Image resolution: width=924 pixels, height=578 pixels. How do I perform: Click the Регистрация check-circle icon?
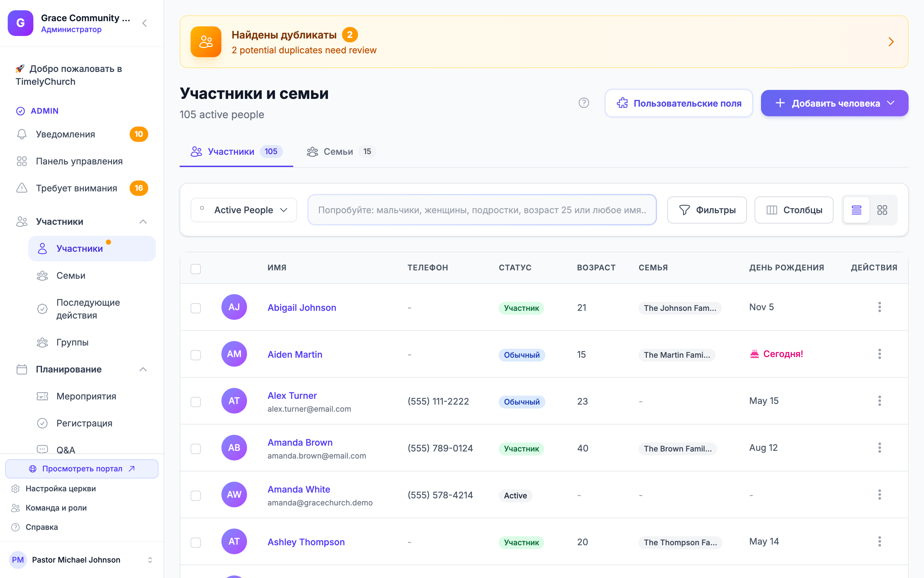(42, 423)
